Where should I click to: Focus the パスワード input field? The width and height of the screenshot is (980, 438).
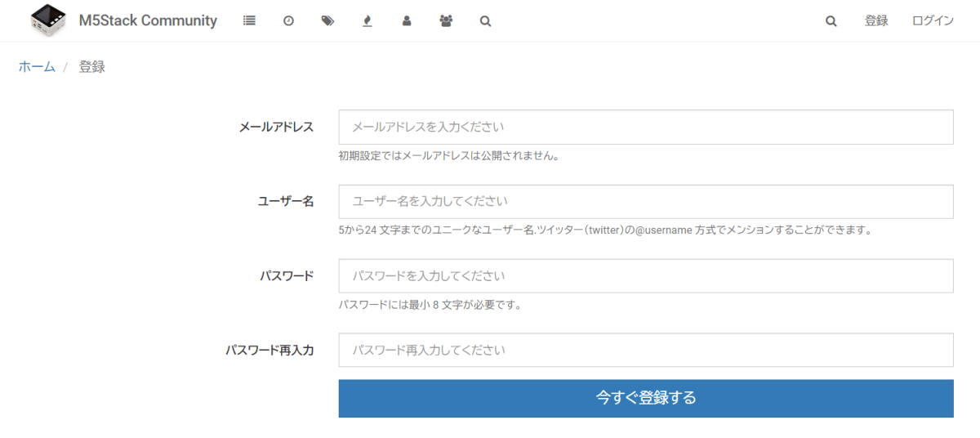coord(646,276)
